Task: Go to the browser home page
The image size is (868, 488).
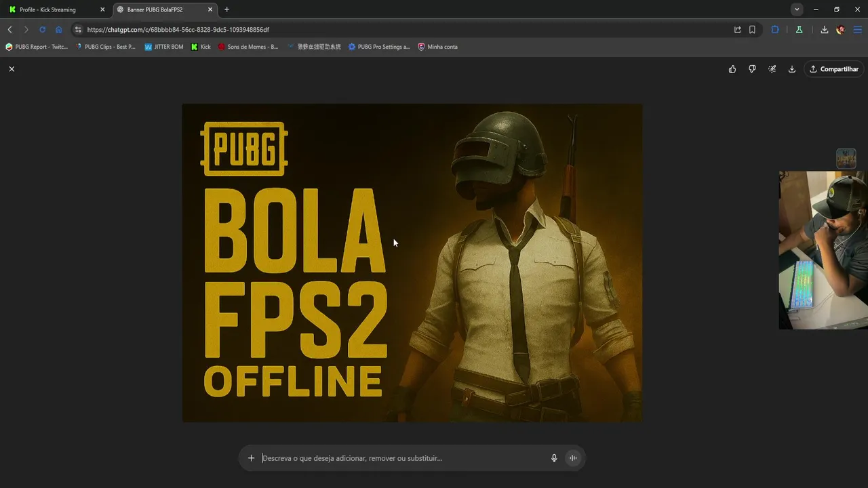Action: pos(59,30)
